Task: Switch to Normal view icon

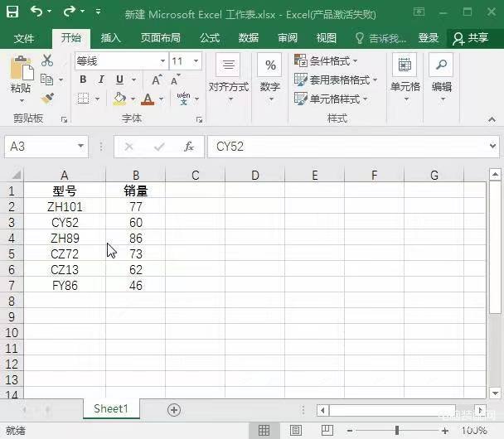Action: click(x=264, y=431)
